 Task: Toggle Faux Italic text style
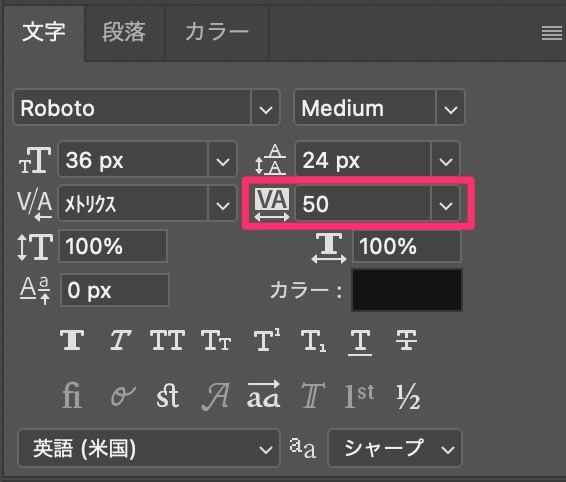pyautogui.click(x=120, y=340)
